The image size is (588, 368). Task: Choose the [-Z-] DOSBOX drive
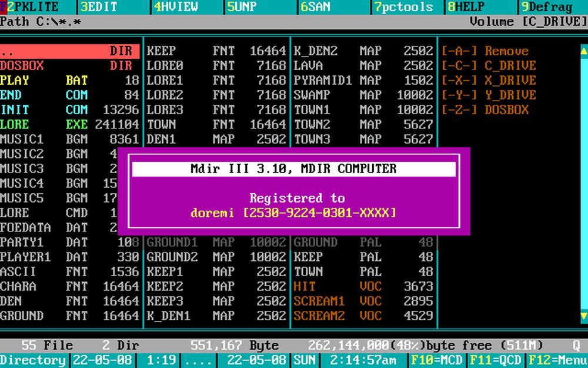[485, 110]
